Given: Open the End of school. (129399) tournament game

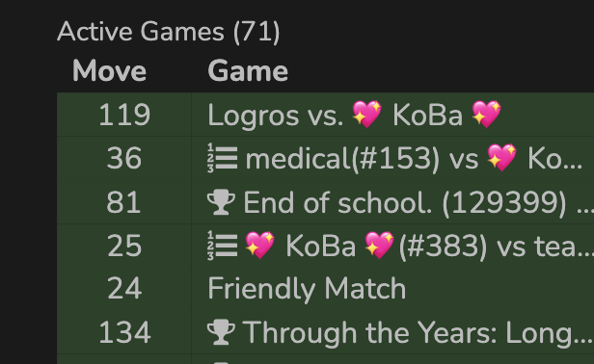Looking at the screenshot, I should [400, 203].
